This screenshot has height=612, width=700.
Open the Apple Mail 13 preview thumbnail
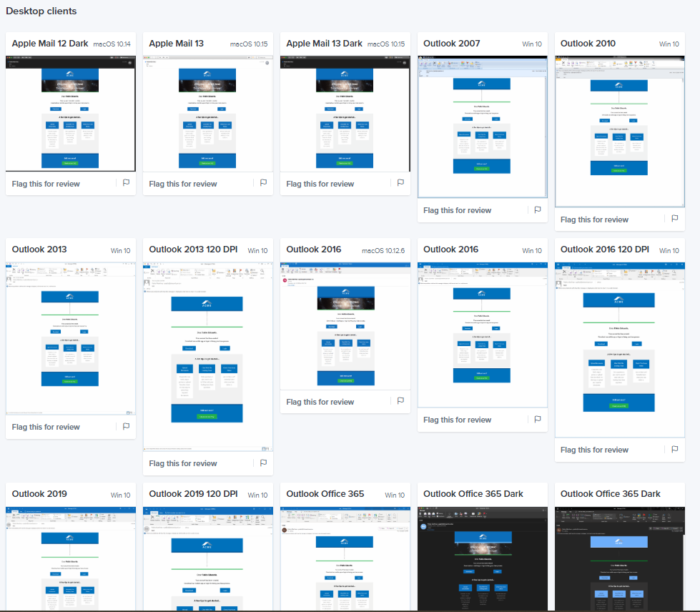pyautogui.click(x=207, y=113)
